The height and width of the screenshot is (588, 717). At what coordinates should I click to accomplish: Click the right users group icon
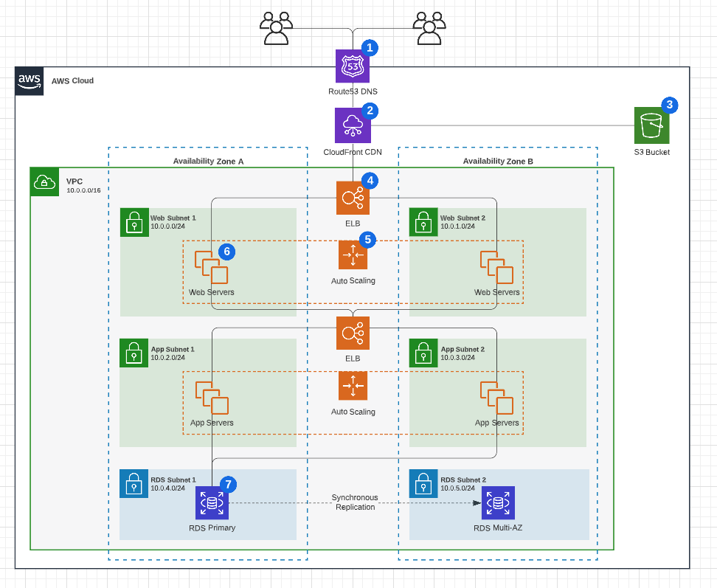(429, 28)
